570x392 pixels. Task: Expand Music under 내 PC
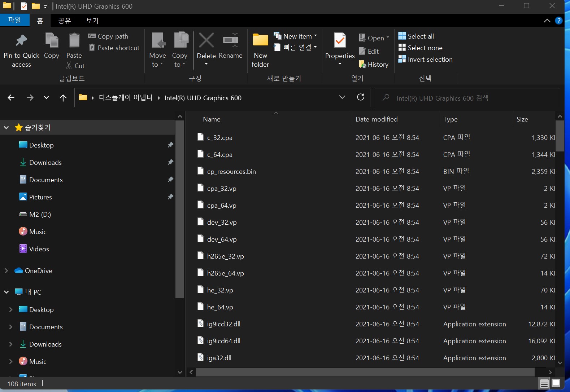10,361
